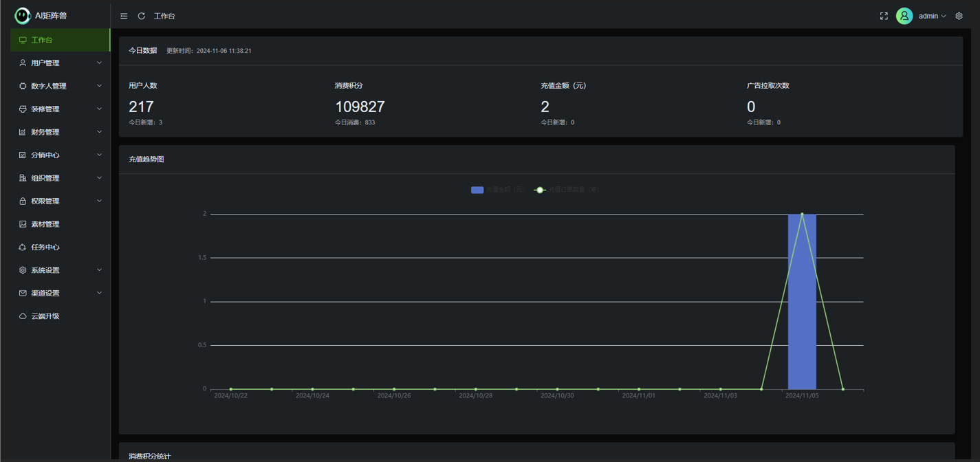Open the 数字人管理 menu
This screenshot has height=462, width=980.
[60, 86]
